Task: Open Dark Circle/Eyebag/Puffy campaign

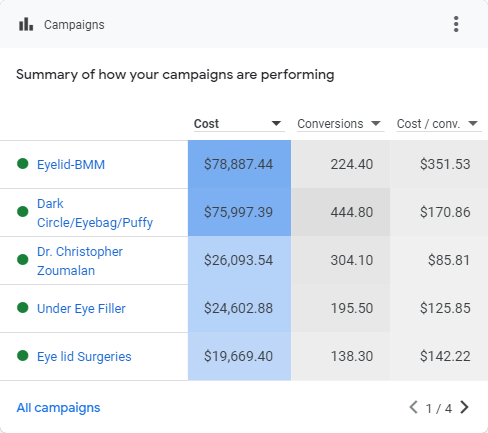Action: [95, 213]
